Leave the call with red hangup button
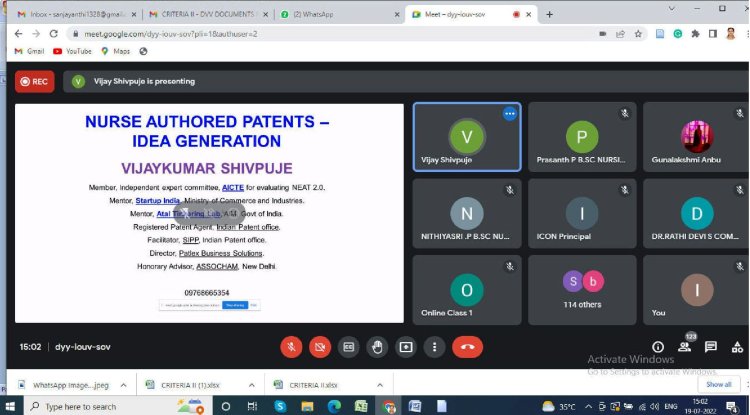The height and width of the screenshot is (415, 750). (468, 347)
